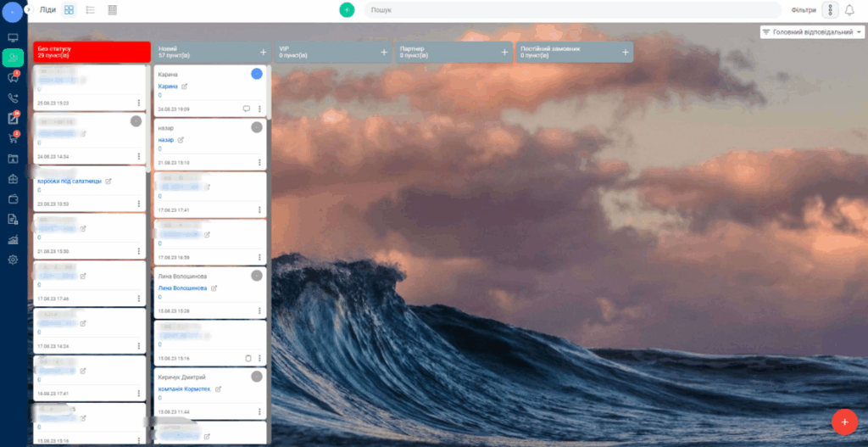
Task: Click the notifications bell icon
Action: point(849,10)
